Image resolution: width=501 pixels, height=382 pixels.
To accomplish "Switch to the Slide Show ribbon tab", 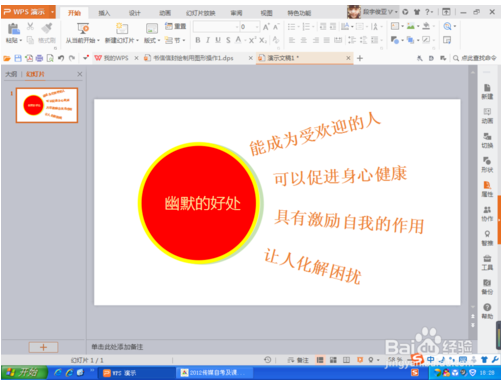I will [x=201, y=13].
